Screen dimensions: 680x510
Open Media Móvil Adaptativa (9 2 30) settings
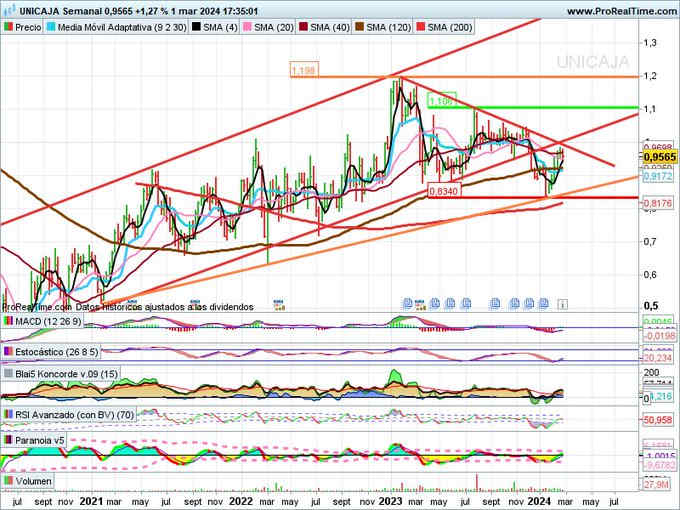pyautogui.click(x=122, y=27)
